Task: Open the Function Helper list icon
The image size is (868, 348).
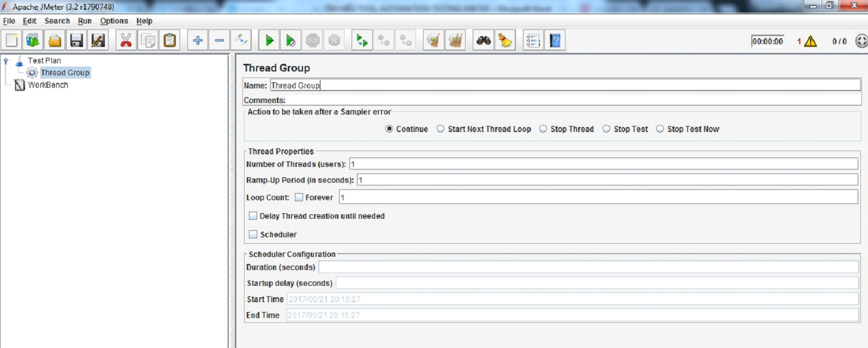Action: pos(533,40)
